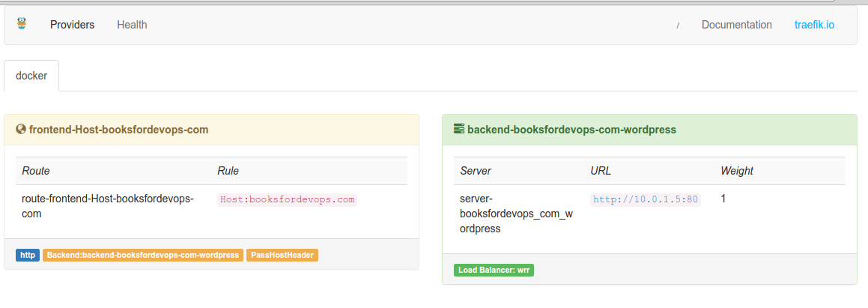The height and width of the screenshot is (308, 868).
Task: Click the green Load Balancer: wrr badge
Action: (x=494, y=270)
